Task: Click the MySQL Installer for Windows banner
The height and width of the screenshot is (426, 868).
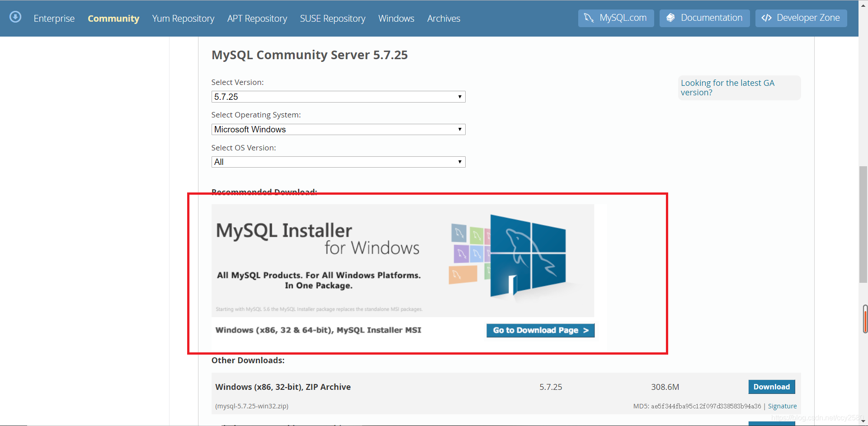Action: (x=403, y=261)
